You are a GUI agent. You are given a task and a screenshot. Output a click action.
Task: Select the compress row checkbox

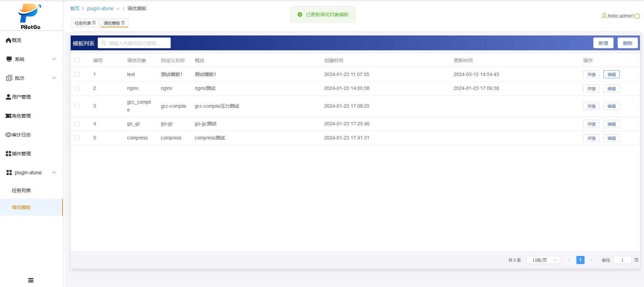pyautogui.click(x=77, y=138)
